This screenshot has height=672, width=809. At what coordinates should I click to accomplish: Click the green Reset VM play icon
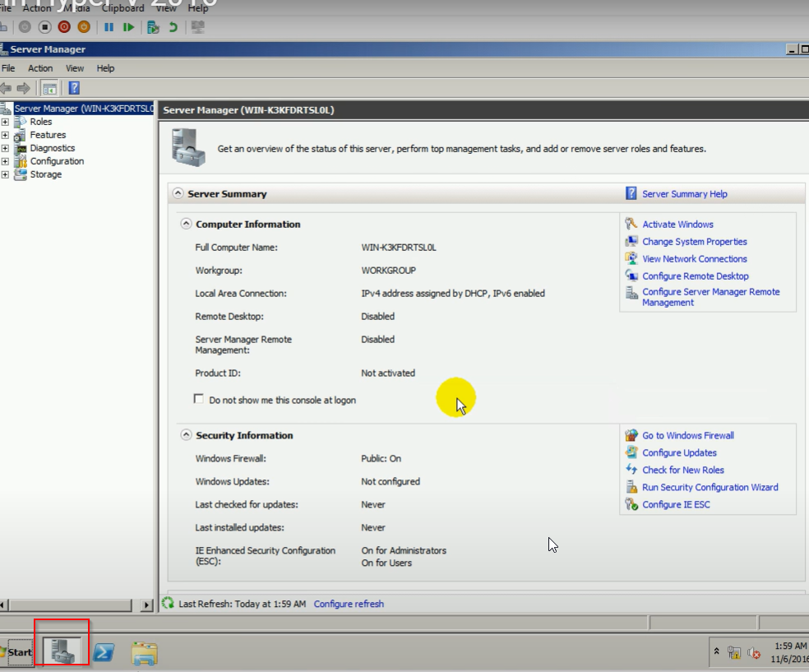pos(128,27)
